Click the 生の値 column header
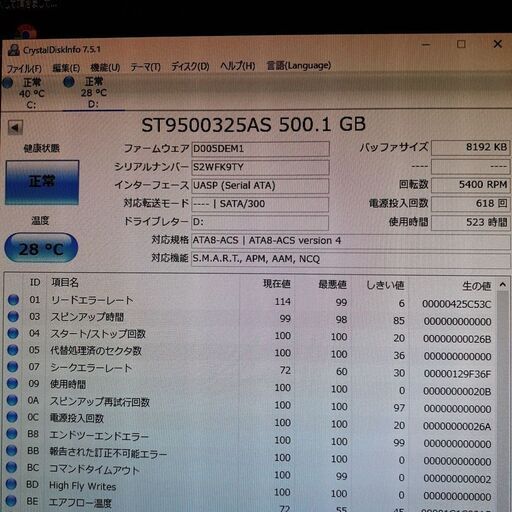This screenshot has width=512, height=512. (477, 286)
